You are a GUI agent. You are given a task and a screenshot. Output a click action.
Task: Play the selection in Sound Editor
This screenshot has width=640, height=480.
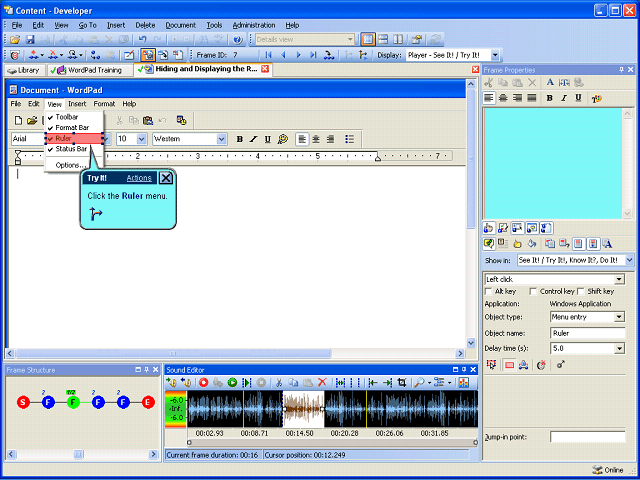(x=247, y=382)
